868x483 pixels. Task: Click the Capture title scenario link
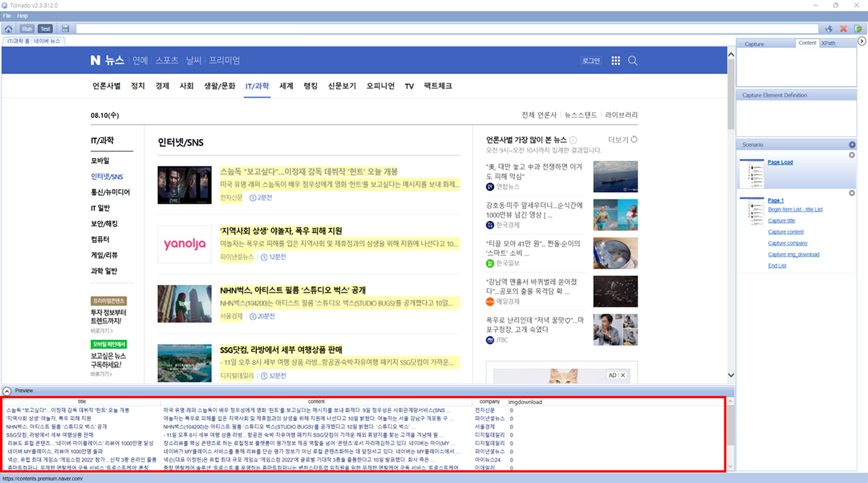click(781, 220)
